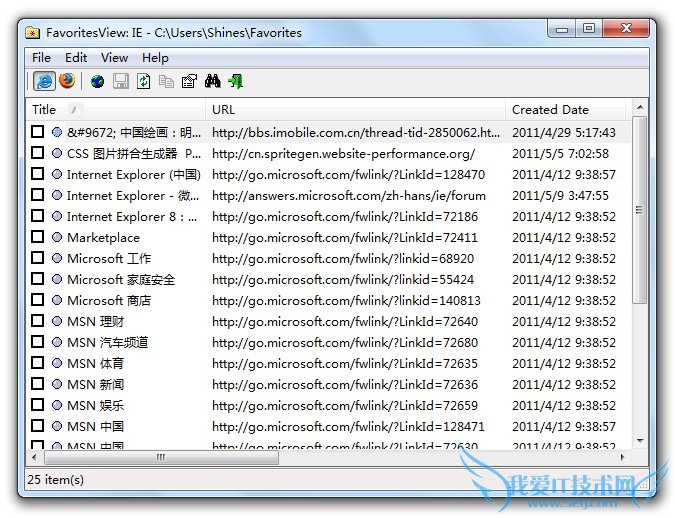Image resolution: width=675 pixels, height=518 pixels.
Task: Click the bookmark icon beside MSN 体育
Action: pos(57,363)
